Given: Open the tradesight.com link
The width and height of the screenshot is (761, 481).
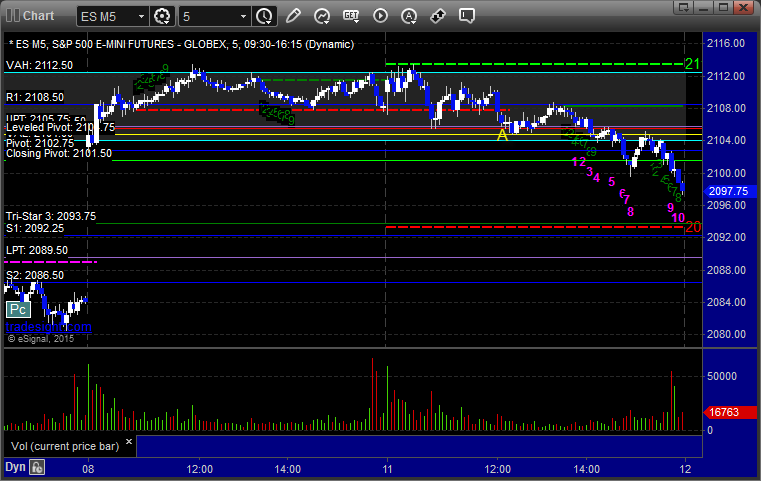Looking at the screenshot, I should tap(49, 327).
